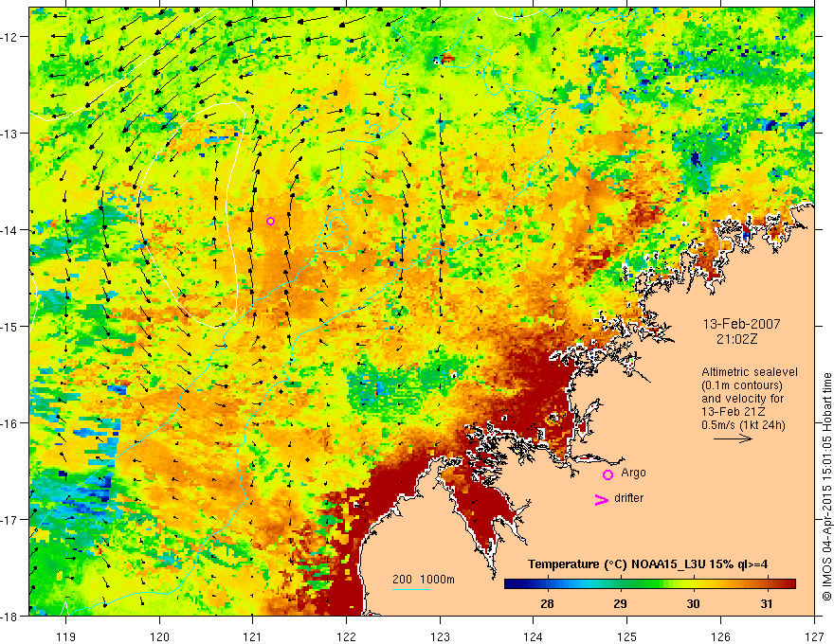Click the 28 label on temperature scale
This screenshot has width=834, height=644.
(547, 603)
